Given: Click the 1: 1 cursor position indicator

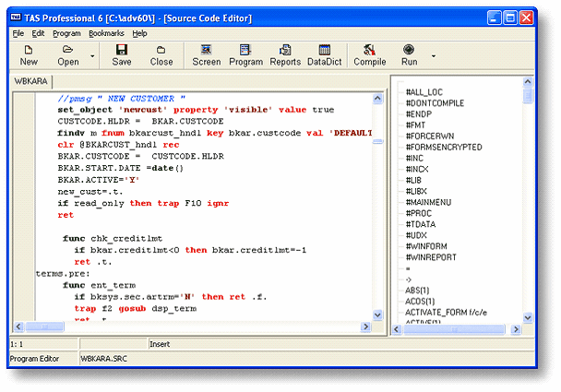Looking at the screenshot, I should tap(17, 344).
